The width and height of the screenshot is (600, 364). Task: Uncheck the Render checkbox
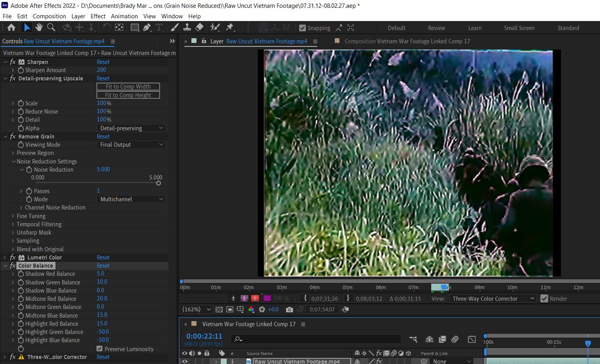(x=544, y=299)
